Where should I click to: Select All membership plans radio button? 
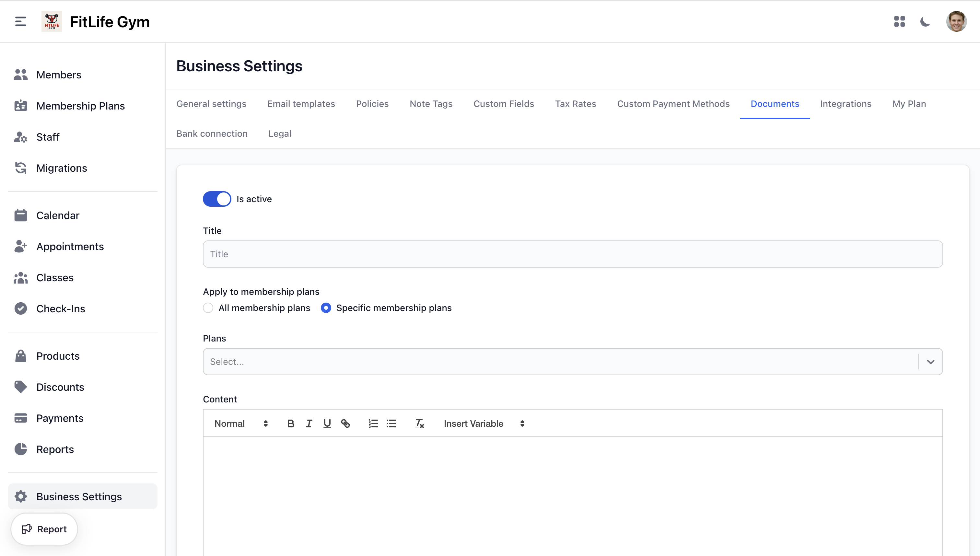pos(208,308)
